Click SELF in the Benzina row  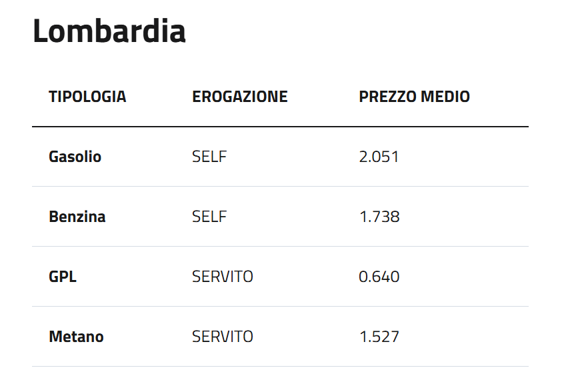[x=209, y=217]
